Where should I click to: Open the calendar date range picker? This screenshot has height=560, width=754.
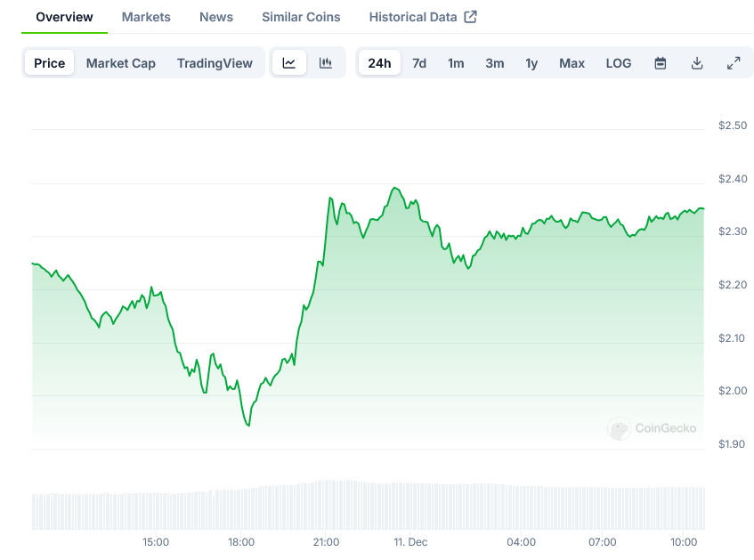pos(661,63)
